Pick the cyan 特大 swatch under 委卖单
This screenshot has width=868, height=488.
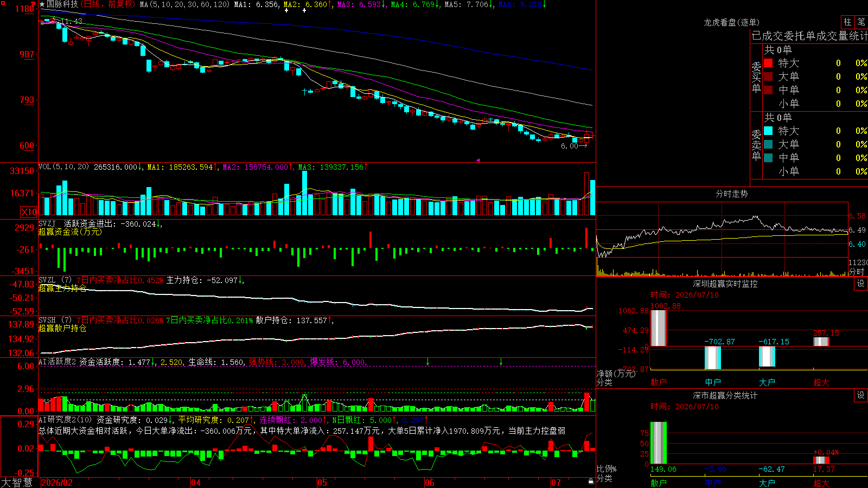click(768, 131)
